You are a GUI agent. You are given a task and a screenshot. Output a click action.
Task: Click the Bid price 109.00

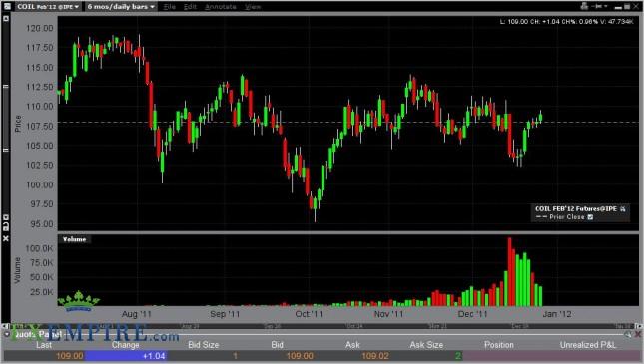click(x=300, y=356)
